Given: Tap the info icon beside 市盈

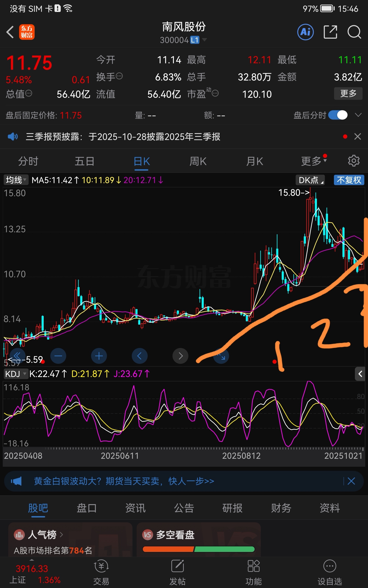Looking at the screenshot, I should tap(215, 93).
